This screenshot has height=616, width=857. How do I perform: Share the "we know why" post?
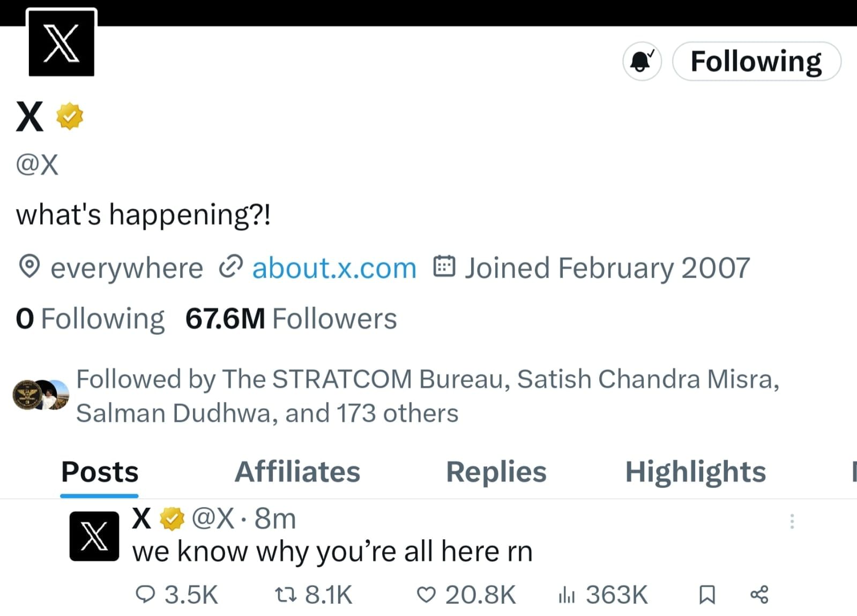click(x=759, y=595)
